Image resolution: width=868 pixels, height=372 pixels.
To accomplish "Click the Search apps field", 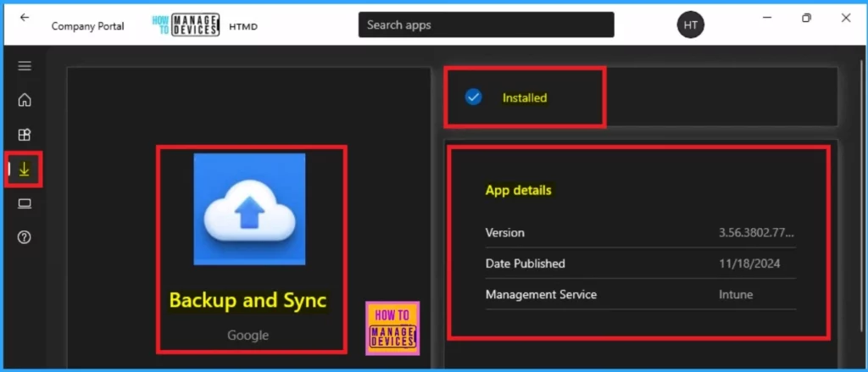I will click(486, 25).
